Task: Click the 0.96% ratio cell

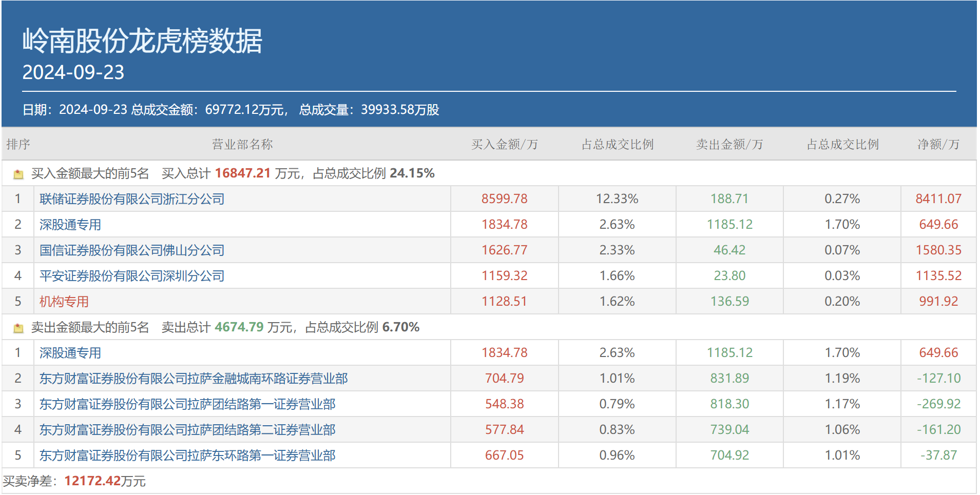Action: point(617,456)
